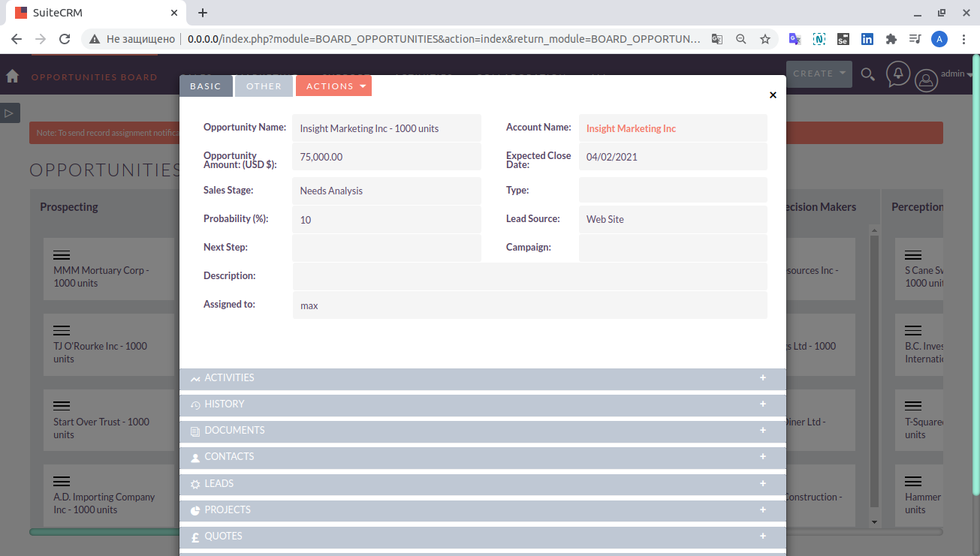Open the SuiteCRM home icon
This screenshot has height=556, width=980.
pyautogui.click(x=12, y=77)
